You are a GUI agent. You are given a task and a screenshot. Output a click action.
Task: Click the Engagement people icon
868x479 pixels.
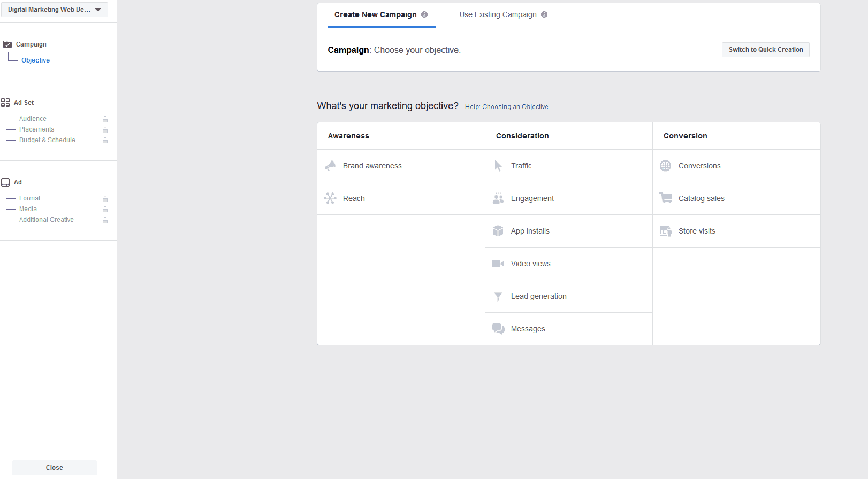click(x=498, y=198)
